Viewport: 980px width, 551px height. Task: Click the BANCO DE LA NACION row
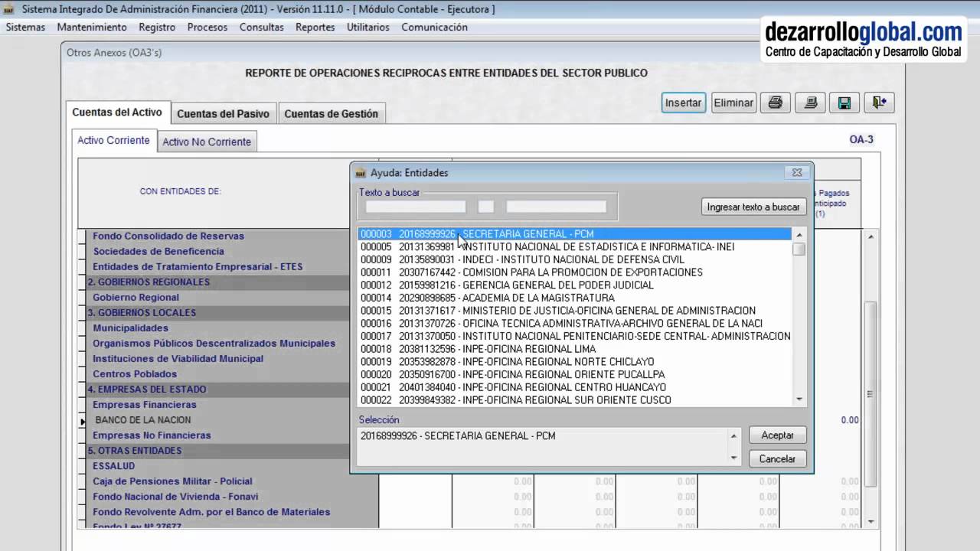tap(143, 419)
